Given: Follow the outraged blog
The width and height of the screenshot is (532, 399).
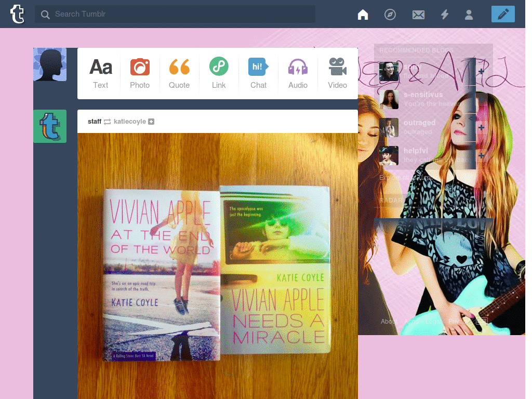Looking at the screenshot, I should point(481,127).
